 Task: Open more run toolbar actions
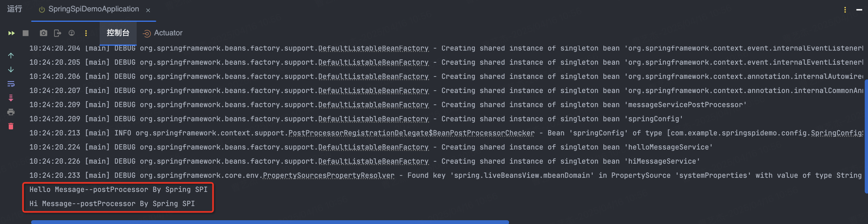(86, 33)
